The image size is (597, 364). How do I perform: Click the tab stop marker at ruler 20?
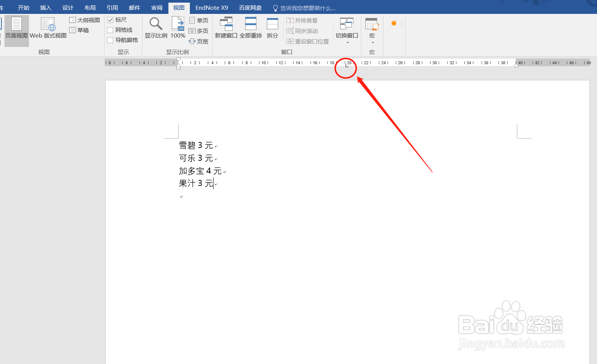347,66
